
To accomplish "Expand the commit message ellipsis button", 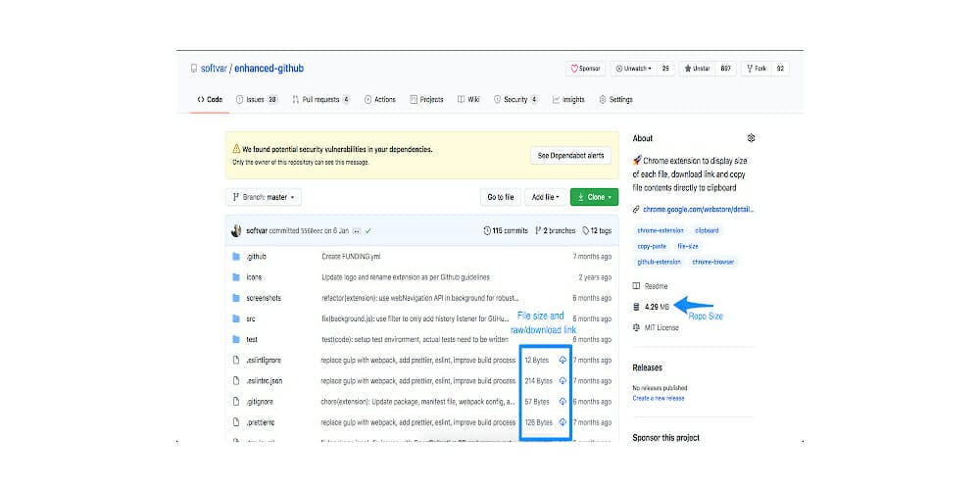I will pos(357,230).
